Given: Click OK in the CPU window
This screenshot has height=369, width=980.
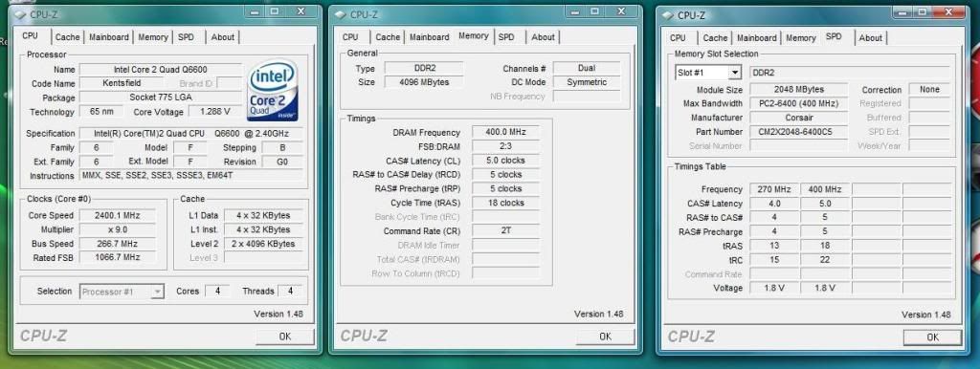Looking at the screenshot, I should click(285, 336).
